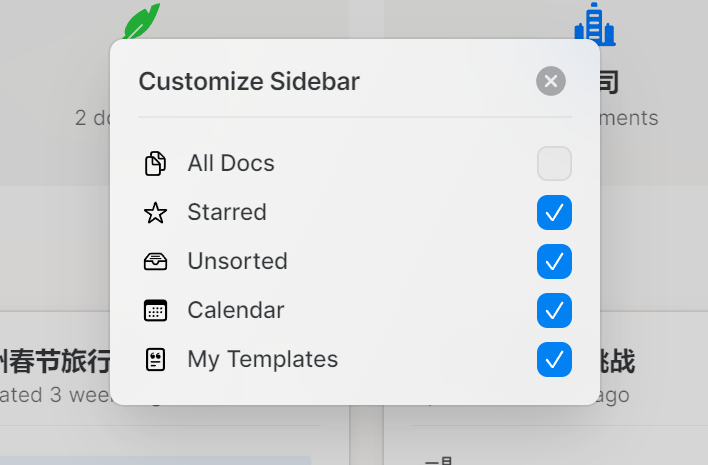Uncheck the Unsorted checkbox
Viewport: 708px width, 465px height.
tap(554, 261)
